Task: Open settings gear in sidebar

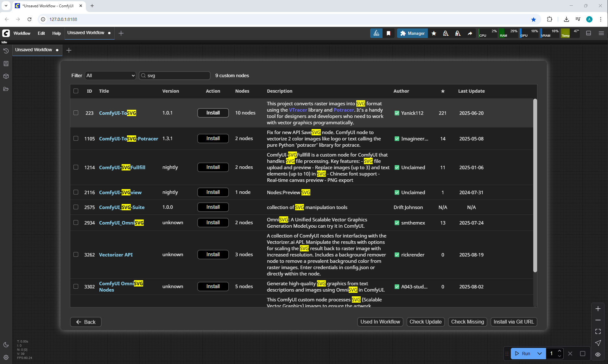Action: click(6, 357)
